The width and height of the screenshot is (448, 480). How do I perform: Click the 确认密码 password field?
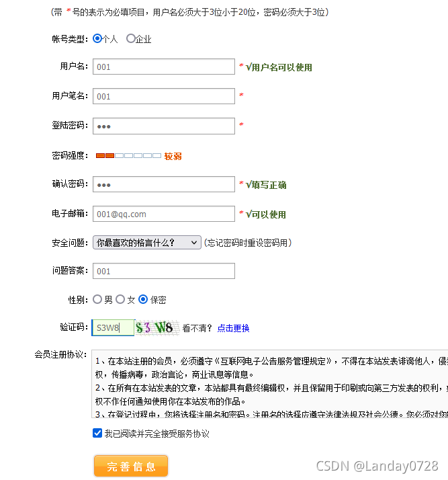coord(164,184)
